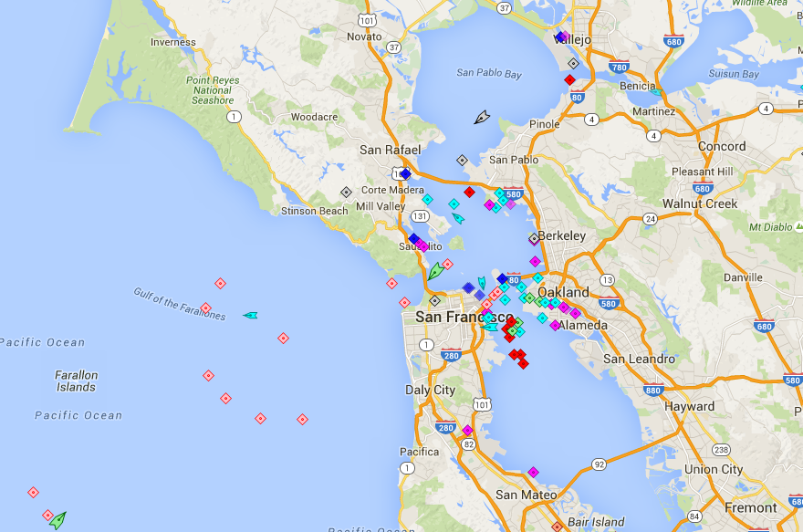Click the green ship in bottom-left corner
803x532 pixels.
(x=57, y=520)
